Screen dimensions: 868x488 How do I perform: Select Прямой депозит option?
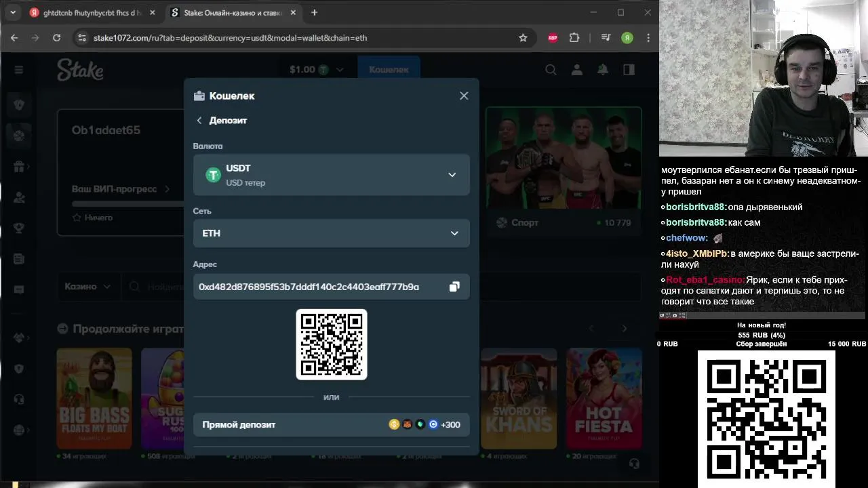click(331, 425)
